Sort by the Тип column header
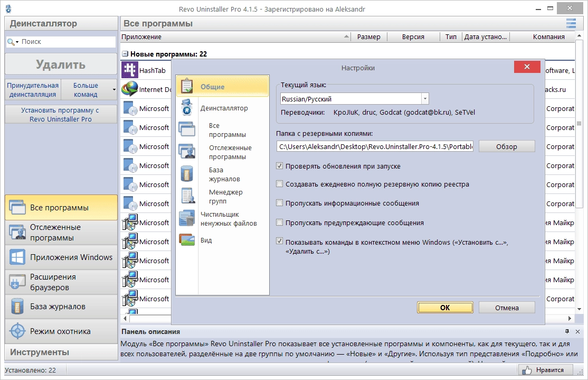This screenshot has width=588, height=380. (x=451, y=37)
